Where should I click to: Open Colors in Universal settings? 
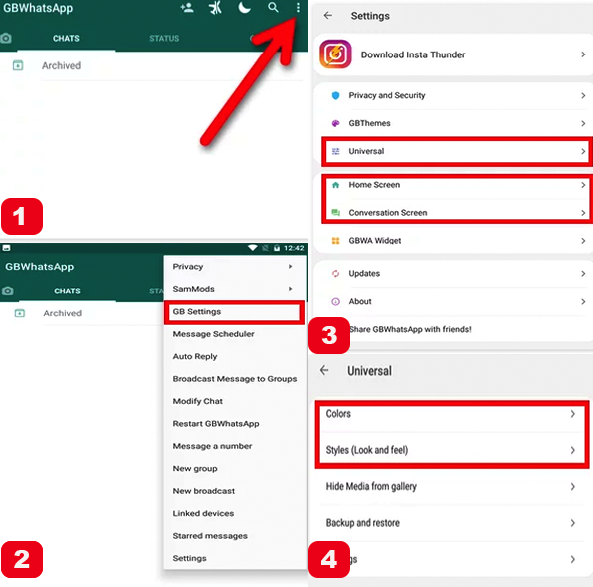click(x=452, y=414)
